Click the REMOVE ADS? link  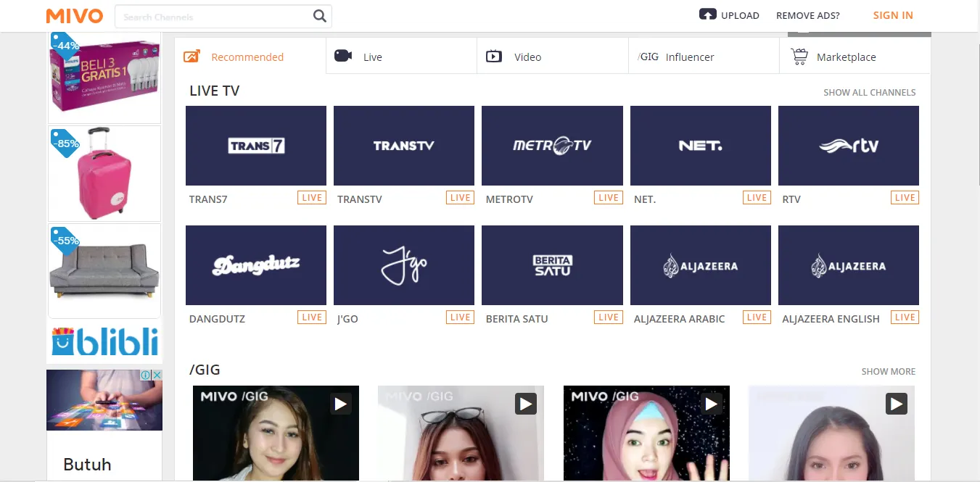click(807, 15)
